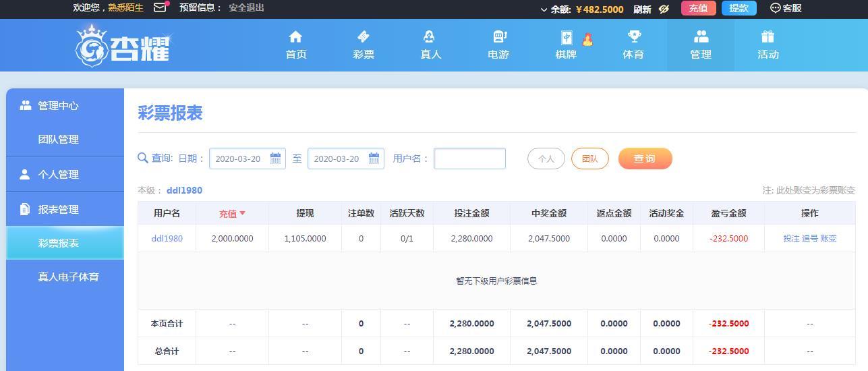
Task: Click 账变 action in ddl1980 row
Action: pyautogui.click(x=828, y=238)
